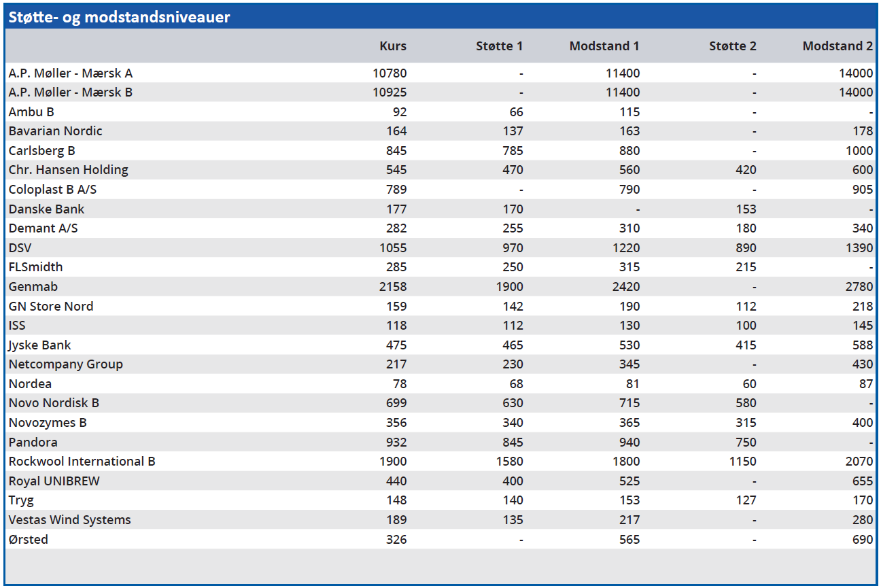Click Jyske Bank Modstand 2 value 588

click(x=863, y=345)
